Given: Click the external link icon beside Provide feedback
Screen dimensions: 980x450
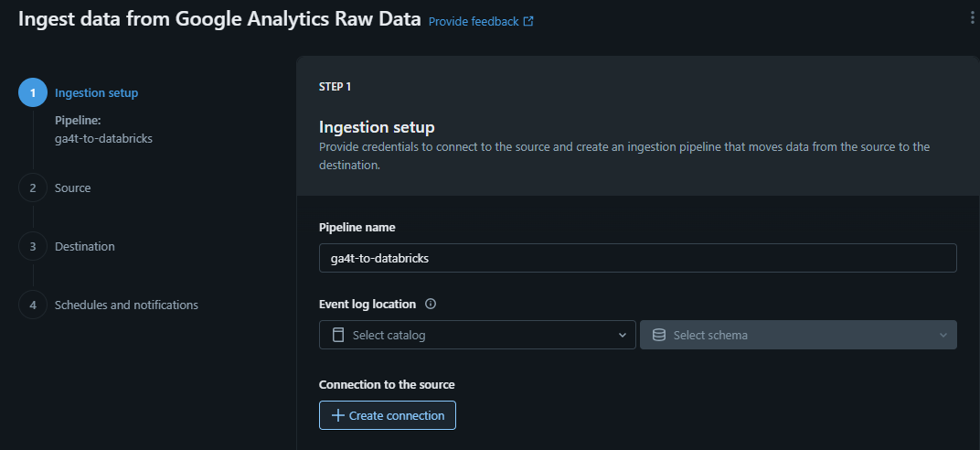Looking at the screenshot, I should point(528,21).
